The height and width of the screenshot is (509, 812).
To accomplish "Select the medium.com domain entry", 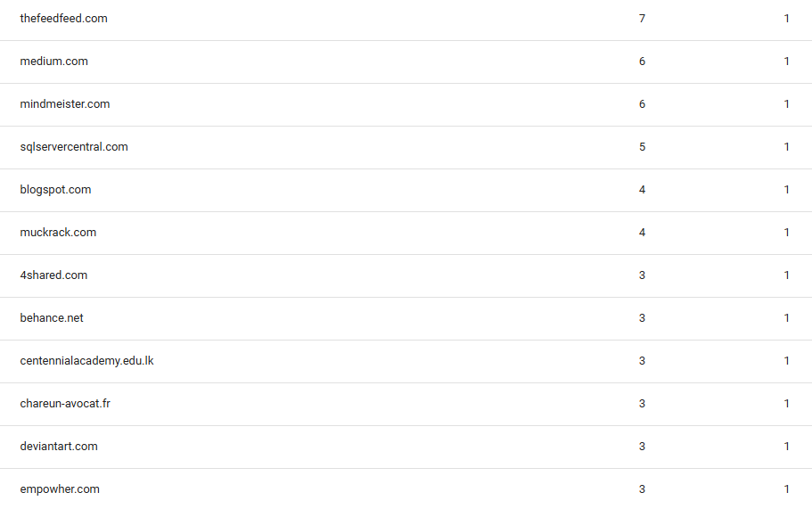I will (53, 62).
